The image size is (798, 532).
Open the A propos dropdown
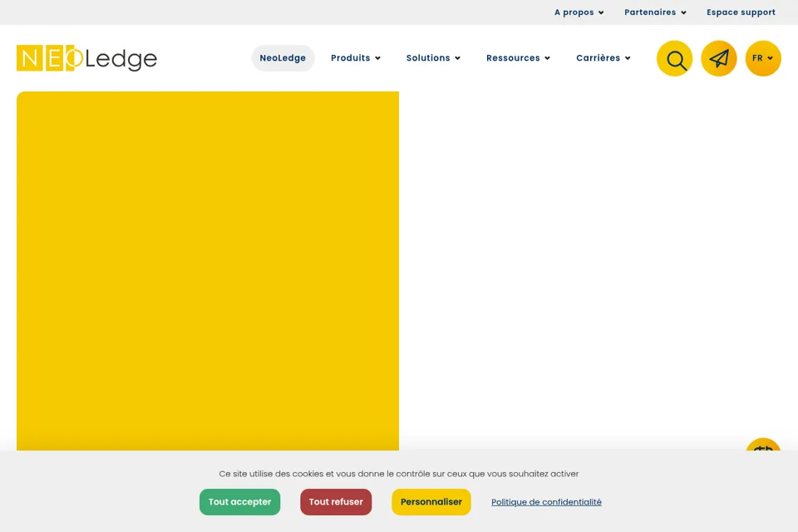pos(579,12)
